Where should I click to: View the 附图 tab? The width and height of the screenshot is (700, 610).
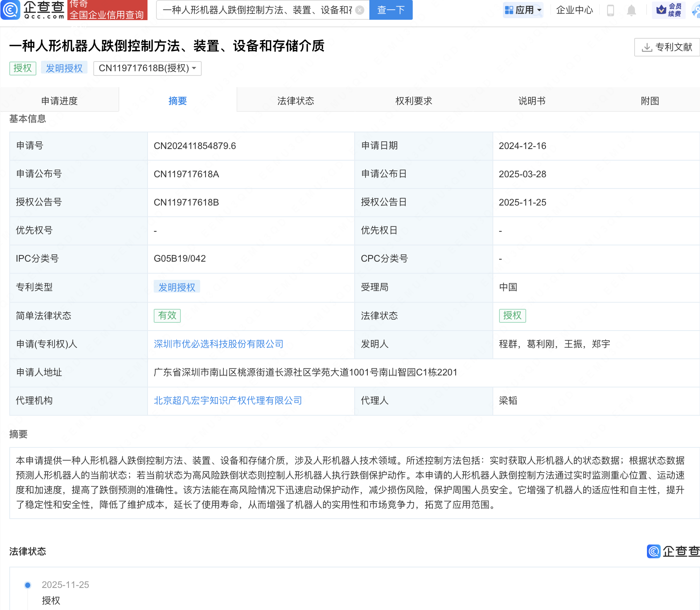click(650, 101)
